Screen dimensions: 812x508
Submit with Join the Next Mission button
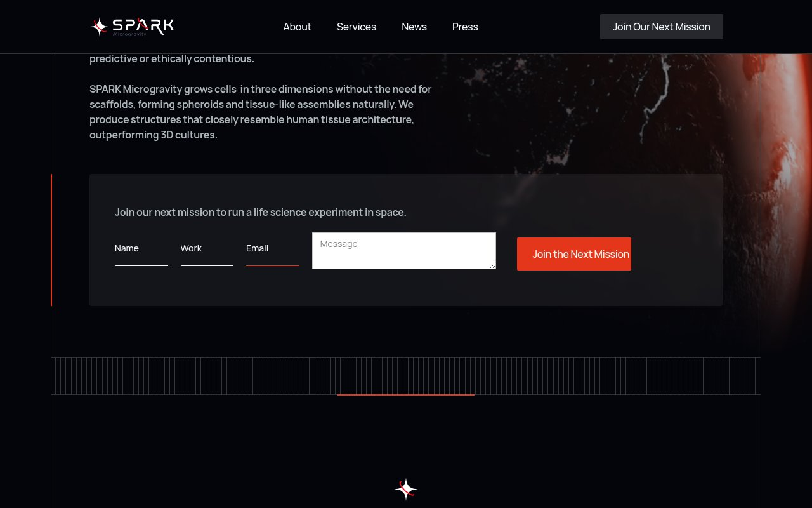click(x=574, y=254)
